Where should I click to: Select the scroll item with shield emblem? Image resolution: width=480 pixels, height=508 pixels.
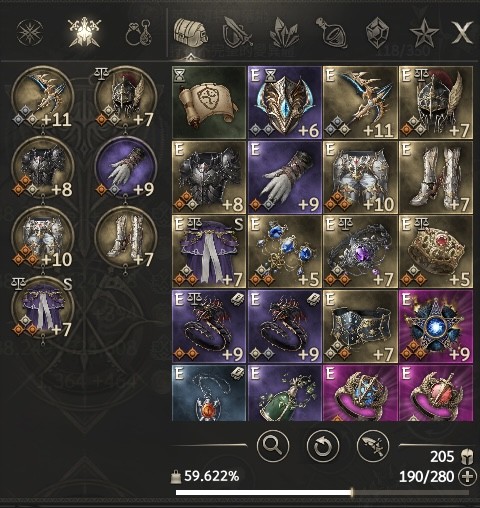click(209, 102)
